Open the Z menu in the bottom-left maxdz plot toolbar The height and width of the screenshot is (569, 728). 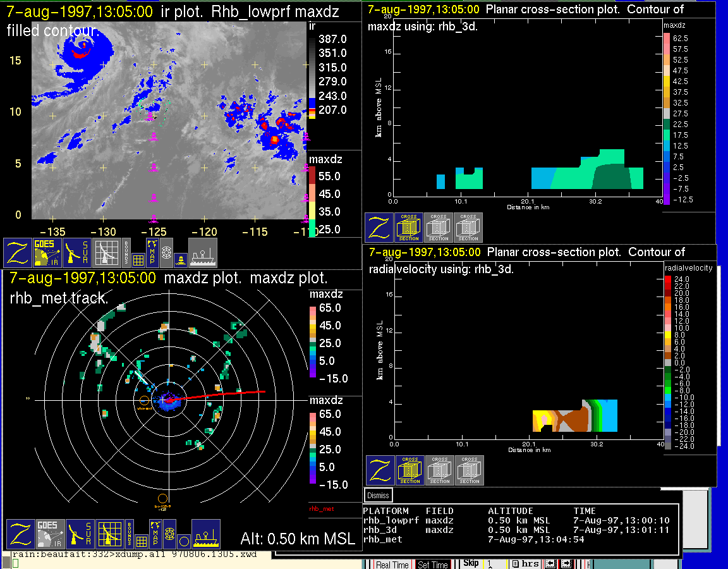coord(21,534)
